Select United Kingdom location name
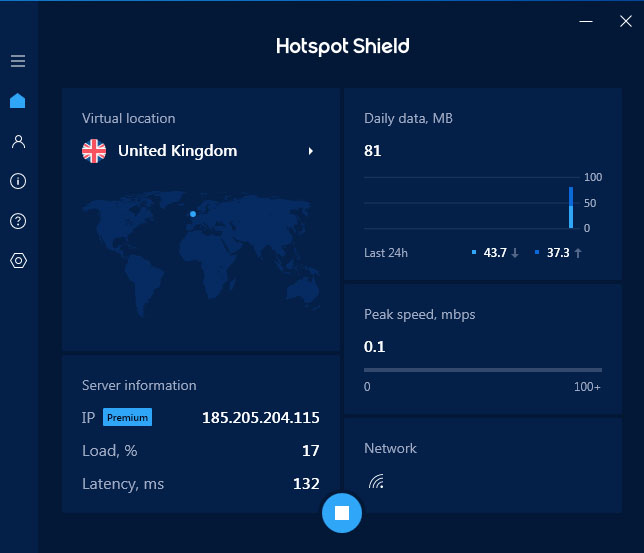 coord(177,151)
